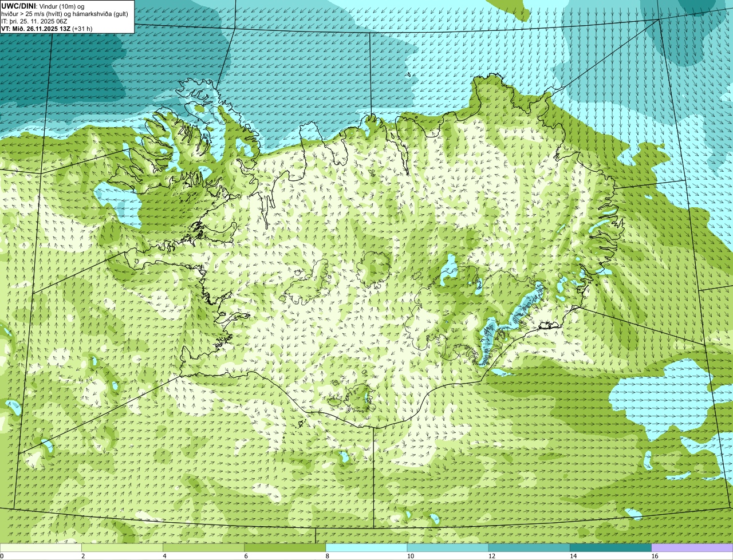733x560 pixels.
Task: Click the legend scale label "8"
Action: (x=328, y=556)
